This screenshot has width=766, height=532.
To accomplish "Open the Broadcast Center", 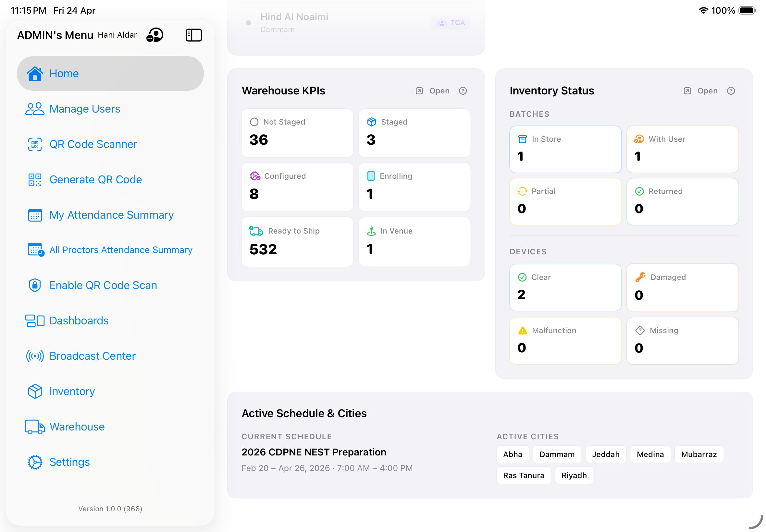I will [92, 356].
